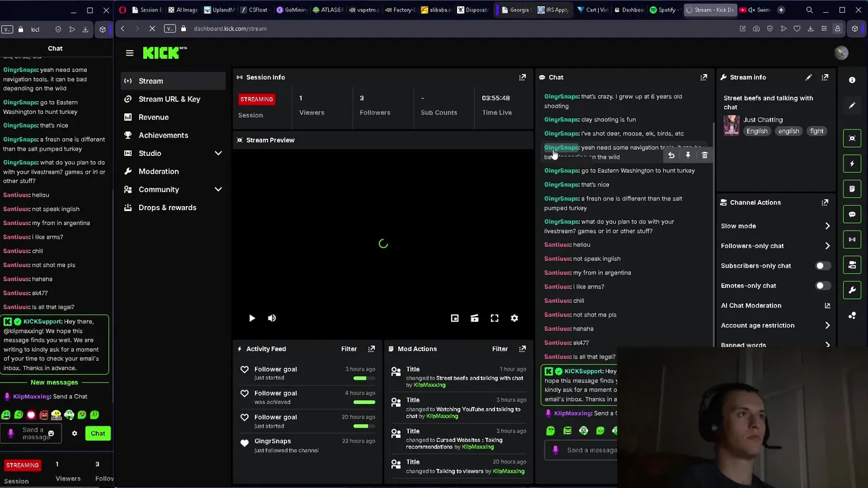The width and height of the screenshot is (868, 488).
Task: Expand Banned words options
Action: coord(827,345)
